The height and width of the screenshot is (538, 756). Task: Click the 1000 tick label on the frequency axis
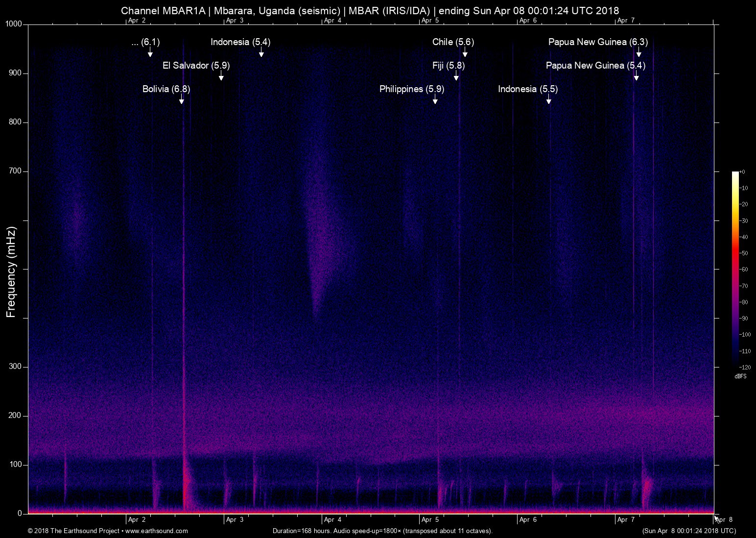(14, 24)
